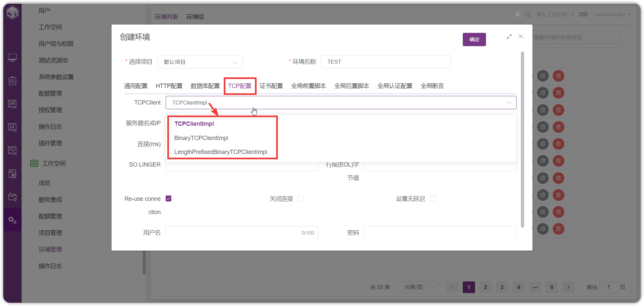Click the 环境名称 input field
The image size is (644, 306).
point(386,62)
